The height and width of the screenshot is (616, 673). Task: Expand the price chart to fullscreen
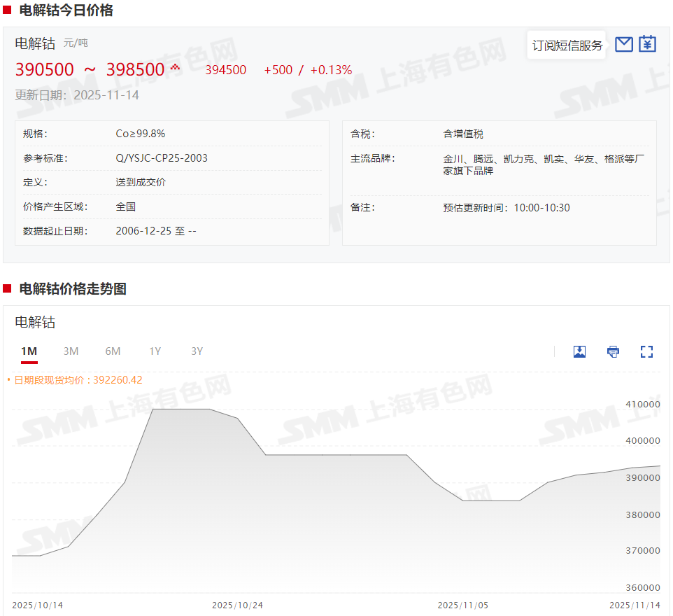[646, 351]
